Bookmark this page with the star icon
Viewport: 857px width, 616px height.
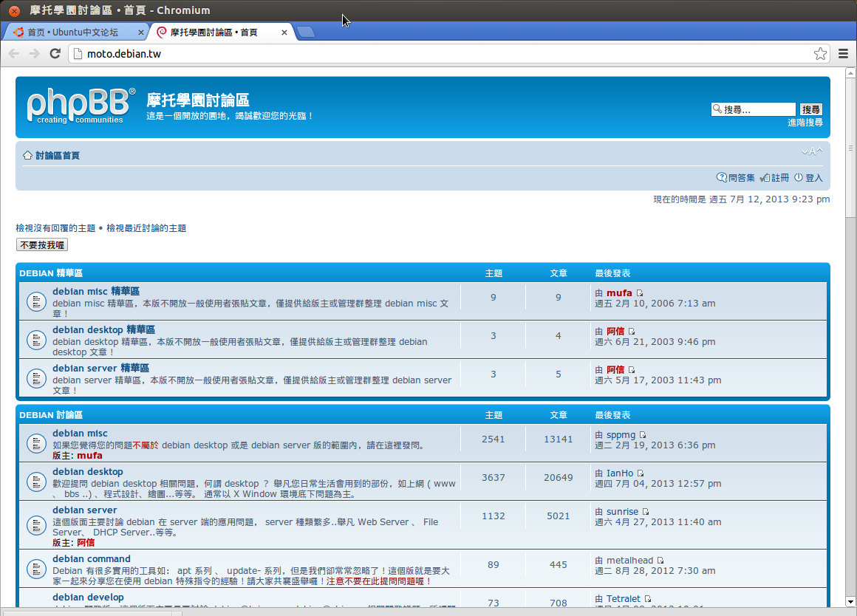point(820,54)
